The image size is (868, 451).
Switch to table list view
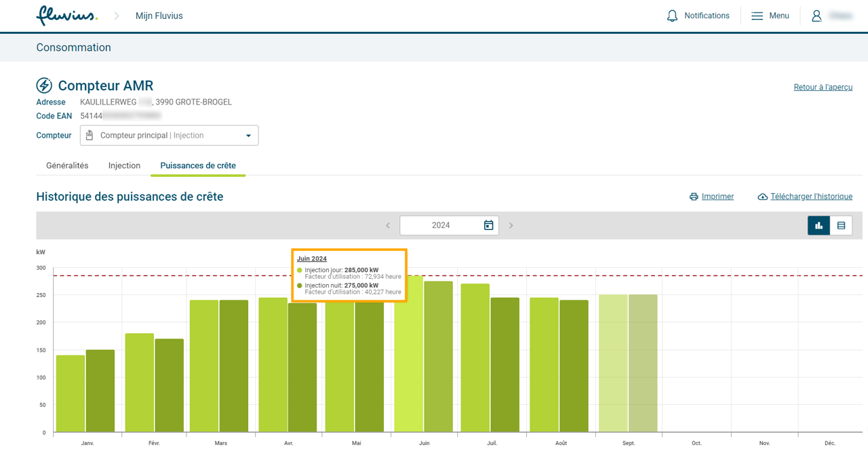point(841,225)
